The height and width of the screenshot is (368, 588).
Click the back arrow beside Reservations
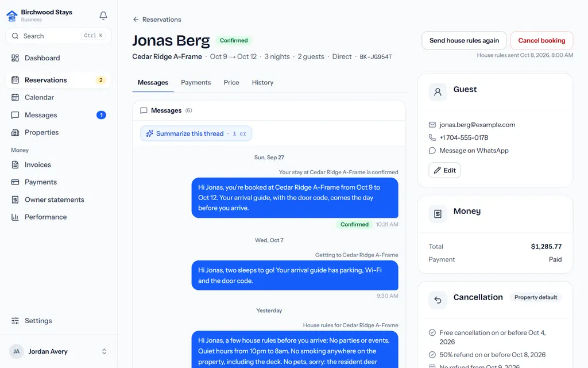(136, 19)
